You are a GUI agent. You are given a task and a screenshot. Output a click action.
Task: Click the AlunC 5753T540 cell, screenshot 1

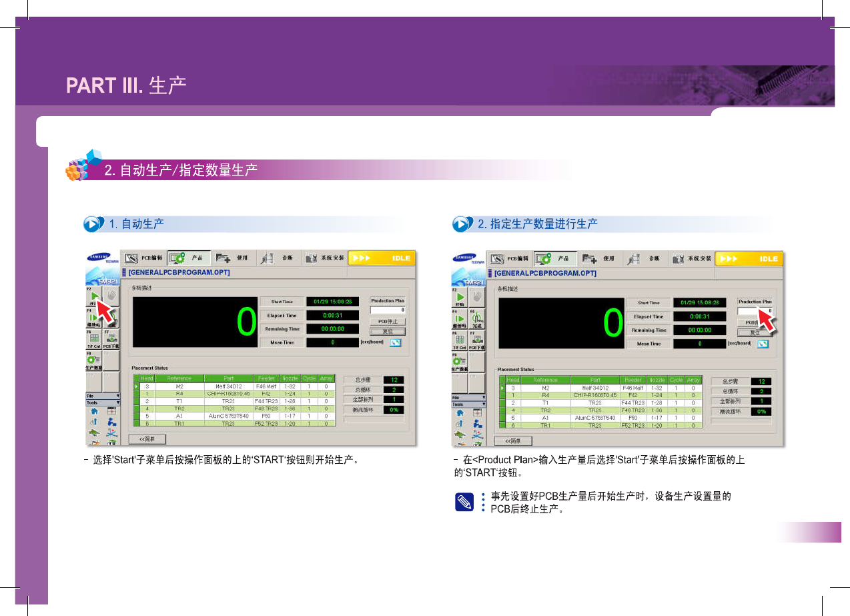click(229, 416)
